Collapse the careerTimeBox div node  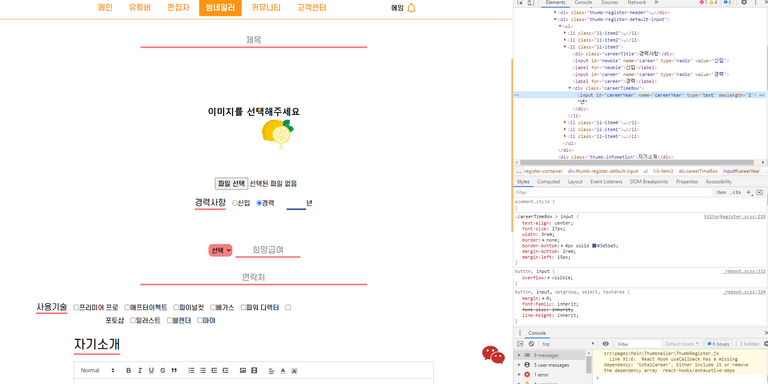[x=570, y=88]
